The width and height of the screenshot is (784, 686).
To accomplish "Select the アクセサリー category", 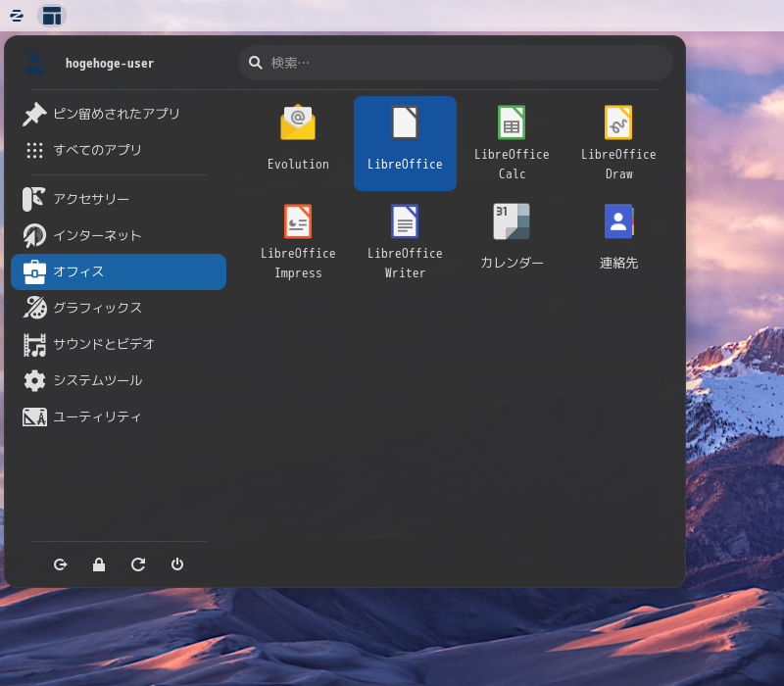I will [x=119, y=199].
